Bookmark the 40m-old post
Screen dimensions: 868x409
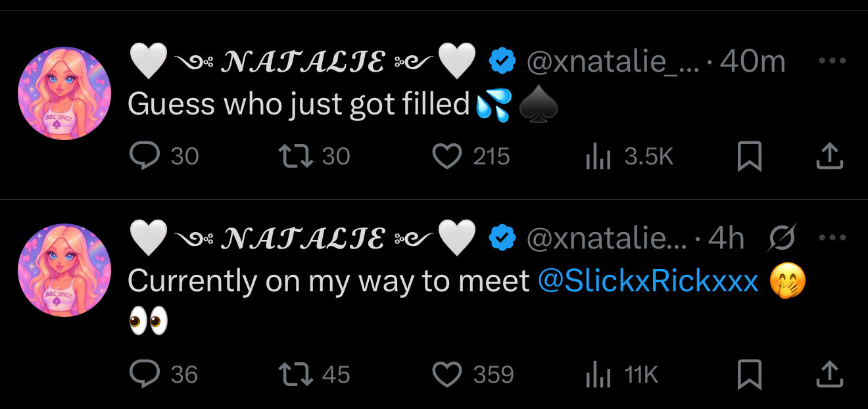749,156
